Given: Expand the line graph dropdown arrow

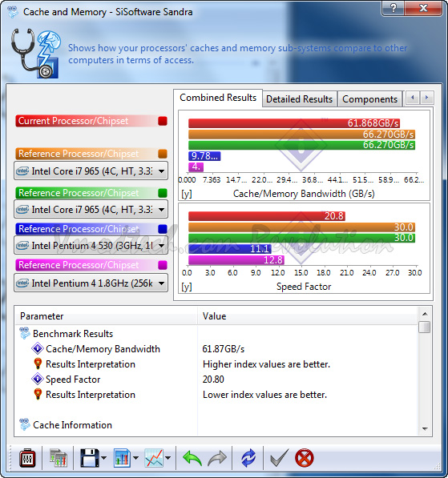Looking at the screenshot, I should 167,458.
